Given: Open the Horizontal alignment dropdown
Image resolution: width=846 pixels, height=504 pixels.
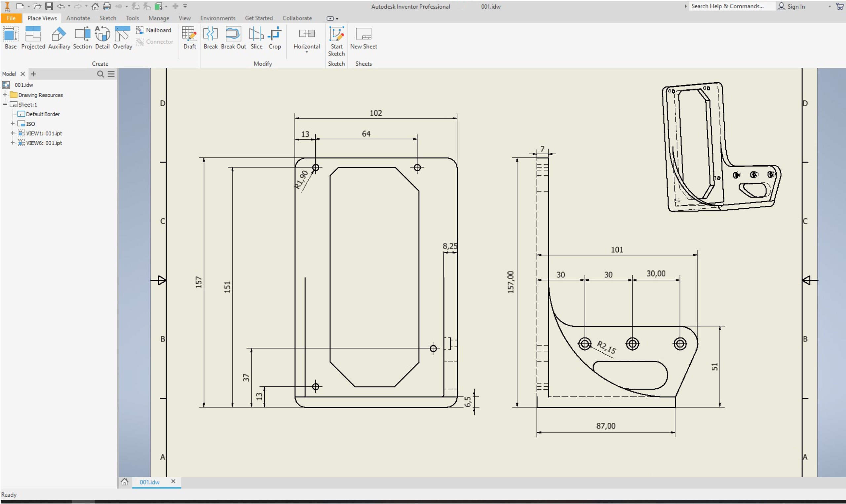Looking at the screenshot, I should (x=306, y=52).
